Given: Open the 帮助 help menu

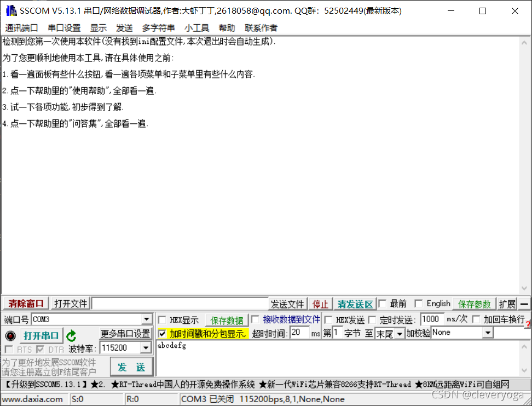Looking at the screenshot, I should pos(227,28).
